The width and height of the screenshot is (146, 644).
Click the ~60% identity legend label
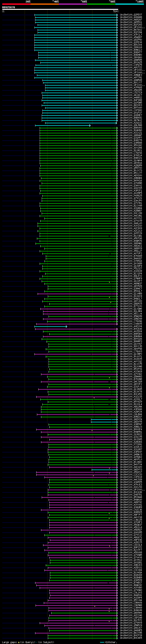[x=83, y=2]
